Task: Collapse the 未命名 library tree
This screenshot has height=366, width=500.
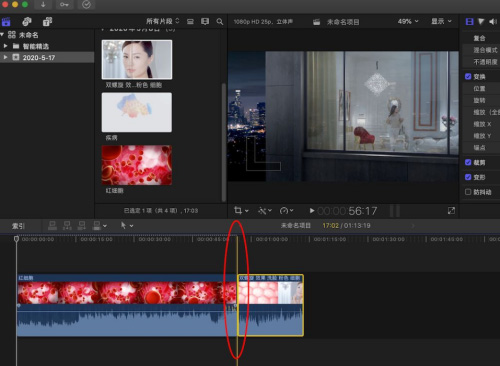Action: point(2,35)
